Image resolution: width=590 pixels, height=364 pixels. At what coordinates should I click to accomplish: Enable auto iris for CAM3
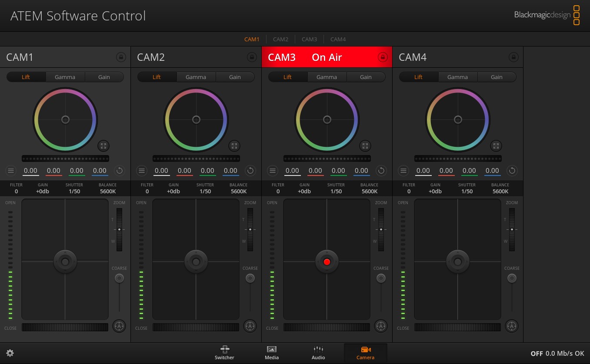coord(381,326)
